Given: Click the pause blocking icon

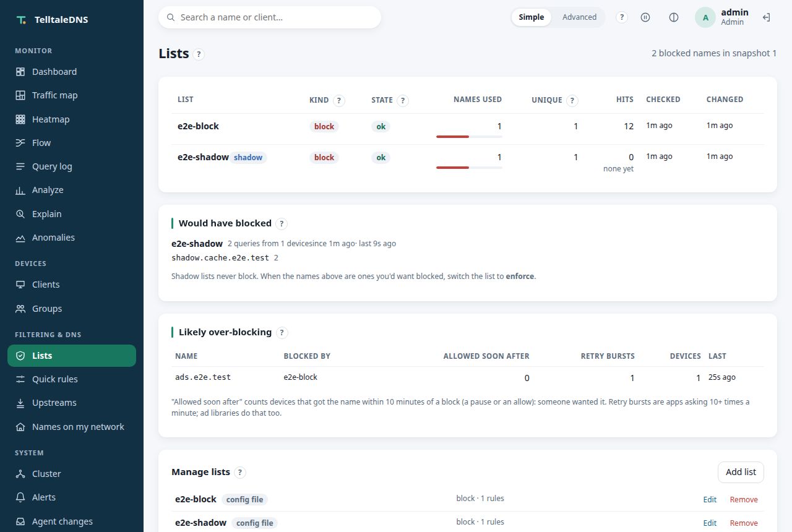Looking at the screenshot, I should [645, 17].
